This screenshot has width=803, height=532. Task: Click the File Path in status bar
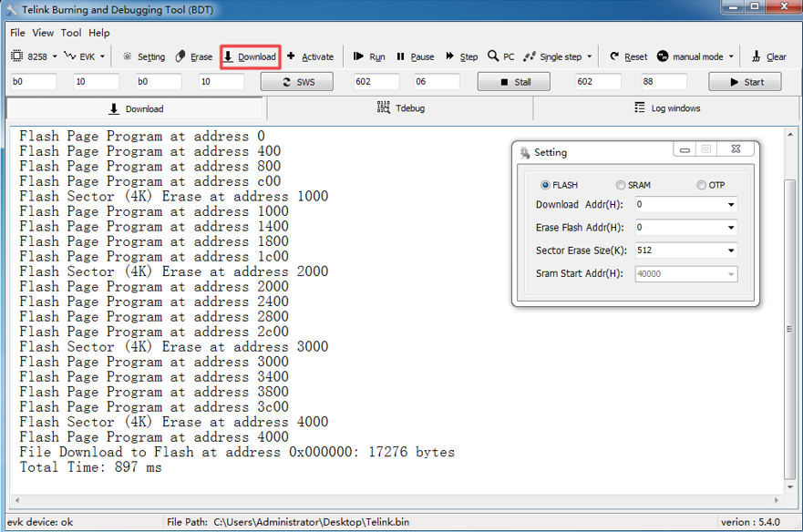[x=288, y=522]
